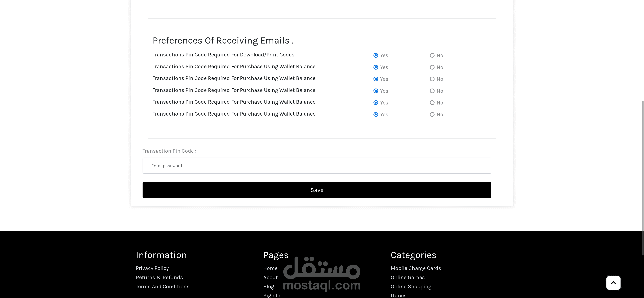Choose No on the second preferences row
The width and height of the screenshot is (644, 298).
pos(432,67)
